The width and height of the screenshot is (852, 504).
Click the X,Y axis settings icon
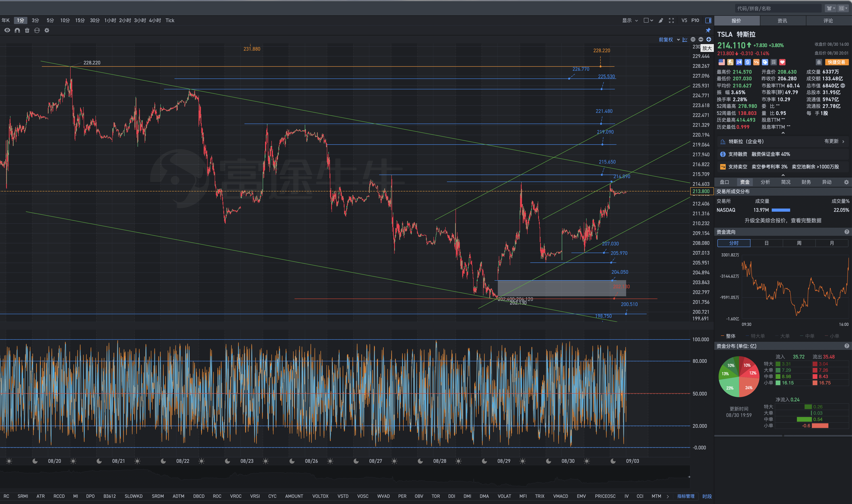click(685, 39)
